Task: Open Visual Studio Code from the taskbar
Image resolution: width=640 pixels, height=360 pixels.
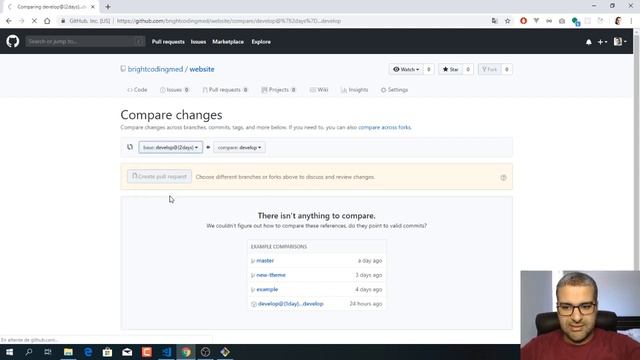Action: [x=167, y=352]
